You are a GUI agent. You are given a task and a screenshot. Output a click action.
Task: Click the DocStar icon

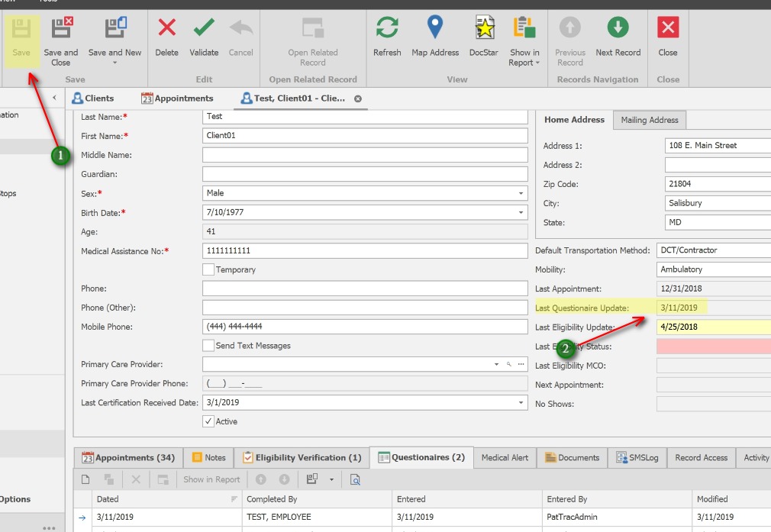pos(483,31)
